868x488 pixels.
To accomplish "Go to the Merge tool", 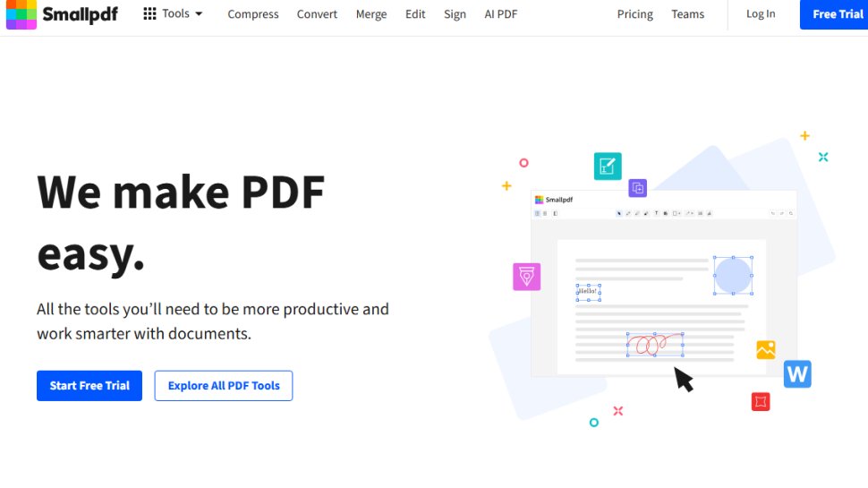I will [371, 14].
